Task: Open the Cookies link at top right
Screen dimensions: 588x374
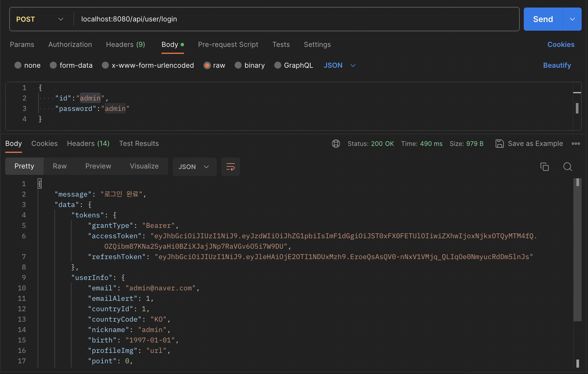Action: pos(561,45)
